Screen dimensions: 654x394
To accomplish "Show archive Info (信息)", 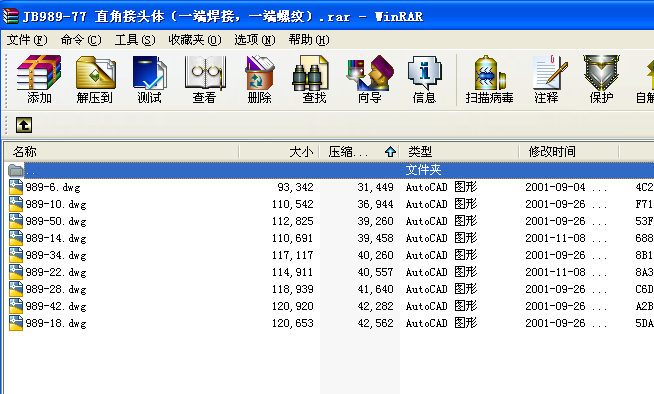I will 424,79.
